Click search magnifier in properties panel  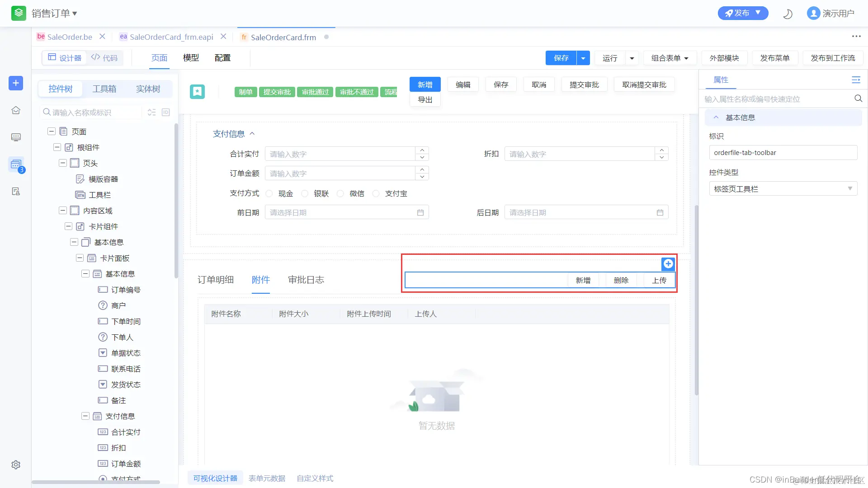click(x=858, y=99)
